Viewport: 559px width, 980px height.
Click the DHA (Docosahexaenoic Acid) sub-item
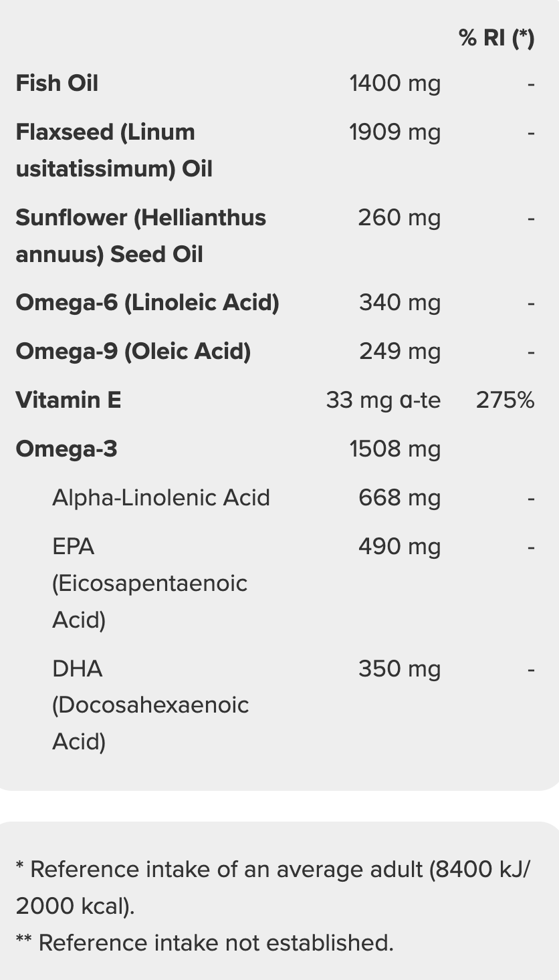(150, 705)
